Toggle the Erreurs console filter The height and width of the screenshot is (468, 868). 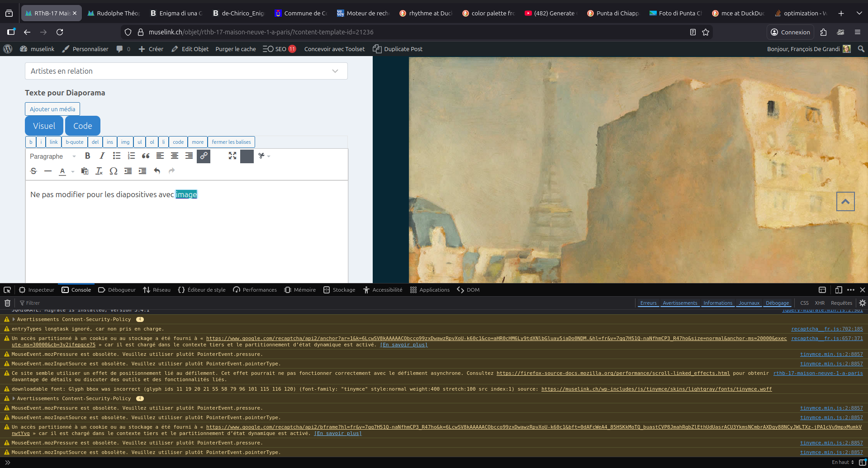[648, 303]
